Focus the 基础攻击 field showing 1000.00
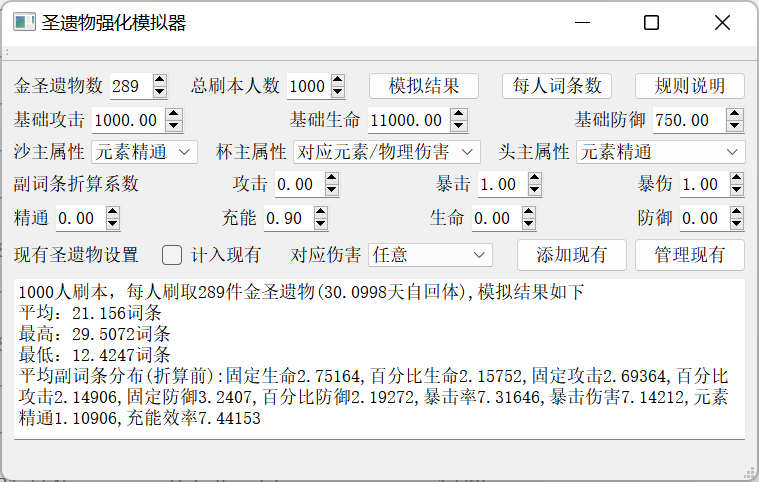 click(x=129, y=120)
